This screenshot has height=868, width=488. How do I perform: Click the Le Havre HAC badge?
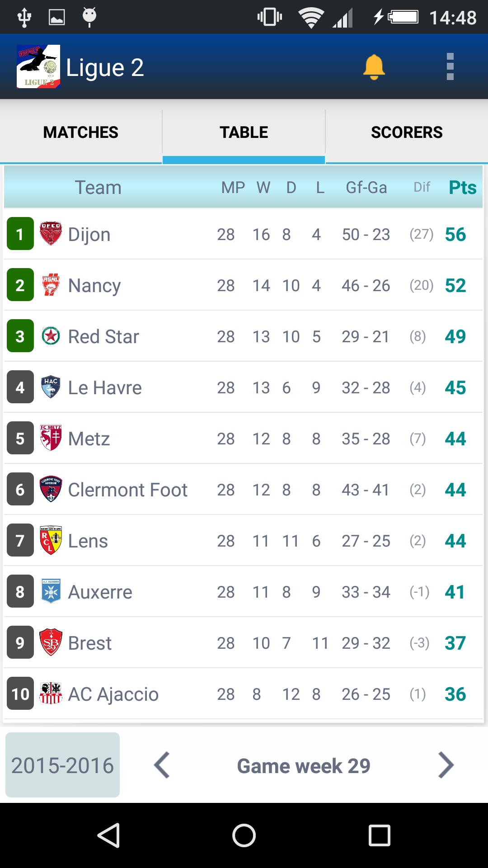coord(51,387)
